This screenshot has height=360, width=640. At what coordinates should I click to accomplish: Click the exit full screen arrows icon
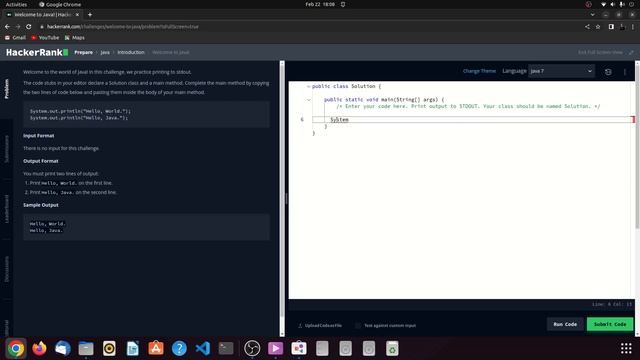click(x=631, y=52)
